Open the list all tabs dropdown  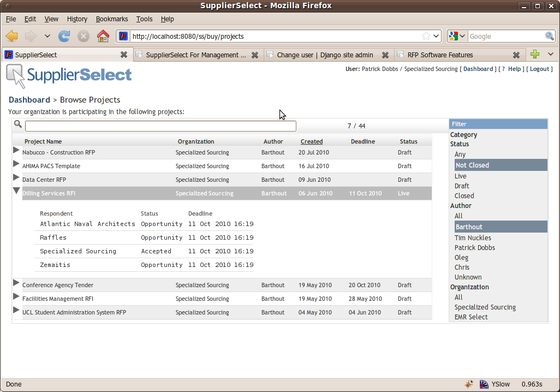(x=550, y=54)
